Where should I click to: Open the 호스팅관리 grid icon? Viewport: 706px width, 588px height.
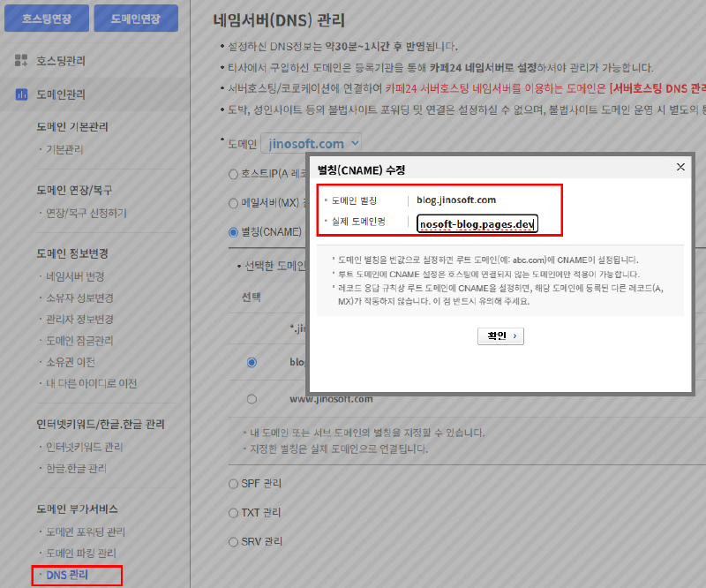coord(21,60)
